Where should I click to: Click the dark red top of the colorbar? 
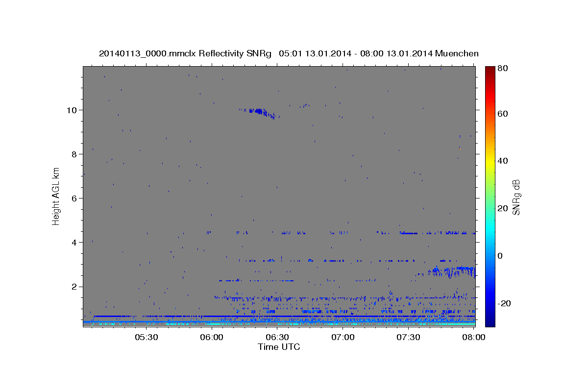coord(490,70)
